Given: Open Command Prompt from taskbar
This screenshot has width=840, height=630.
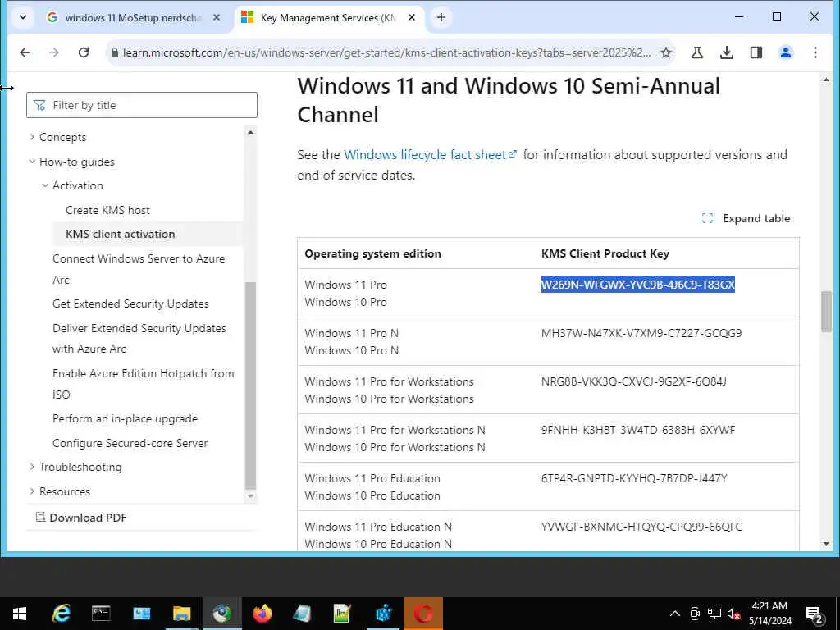Looking at the screenshot, I should click(x=101, y=614).
